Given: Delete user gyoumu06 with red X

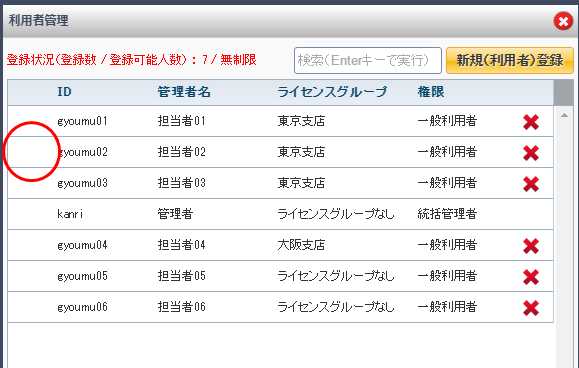Looking at the screenshot, I should point(531,308).
